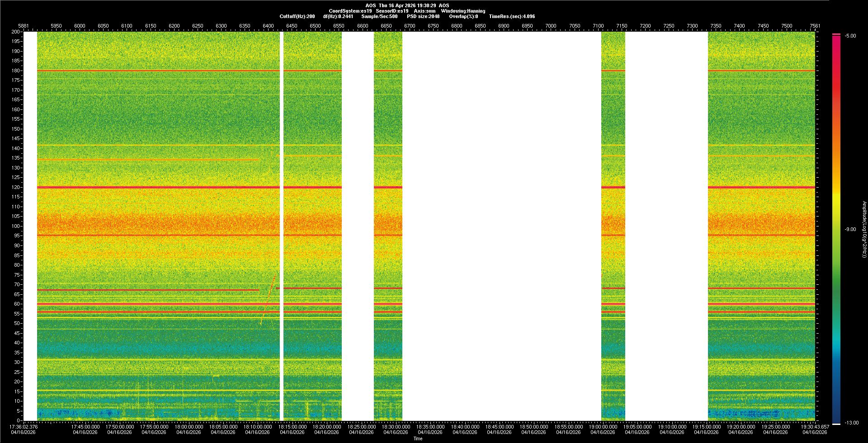Click the "Time" axis title at the bottom
The width and height of the screenshot is (868, 443).
418,438
